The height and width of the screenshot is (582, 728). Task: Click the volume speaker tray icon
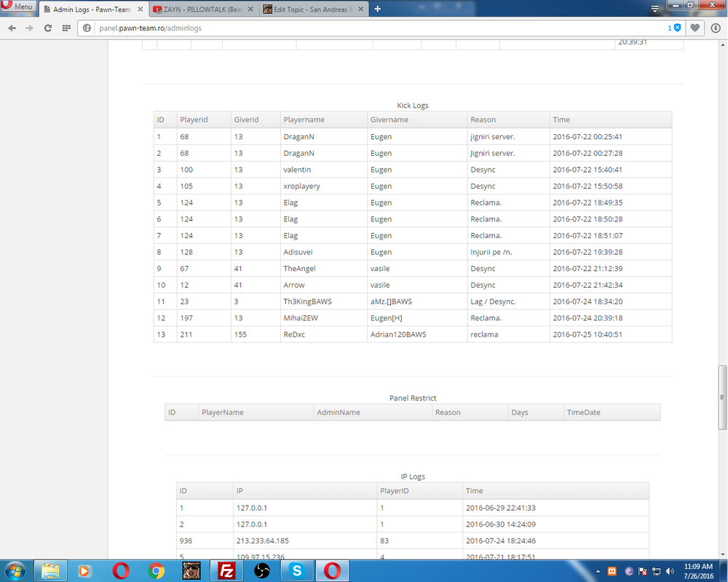(670, 571)
